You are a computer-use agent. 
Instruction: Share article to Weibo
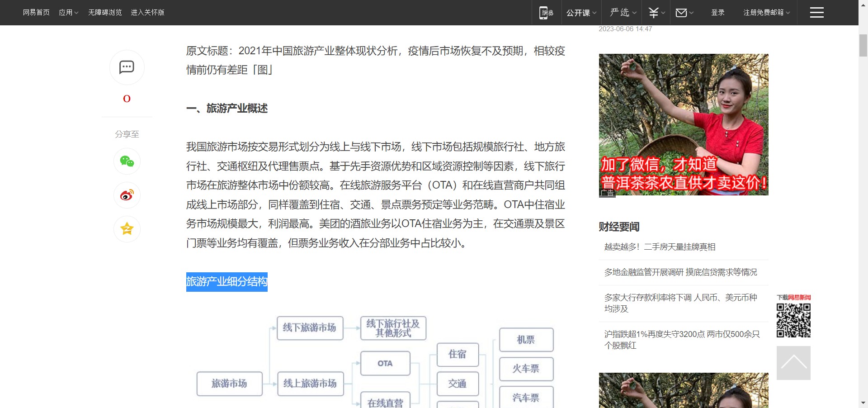click(x=127, y=195)
